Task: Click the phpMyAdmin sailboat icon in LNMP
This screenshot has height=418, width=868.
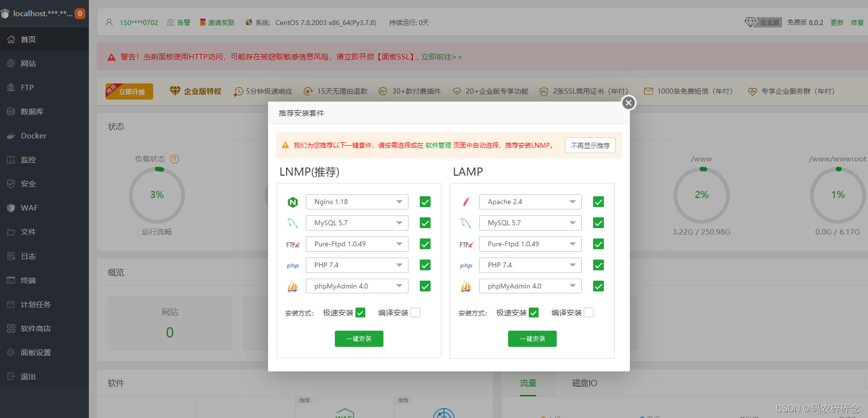Action: click(293, 287)
